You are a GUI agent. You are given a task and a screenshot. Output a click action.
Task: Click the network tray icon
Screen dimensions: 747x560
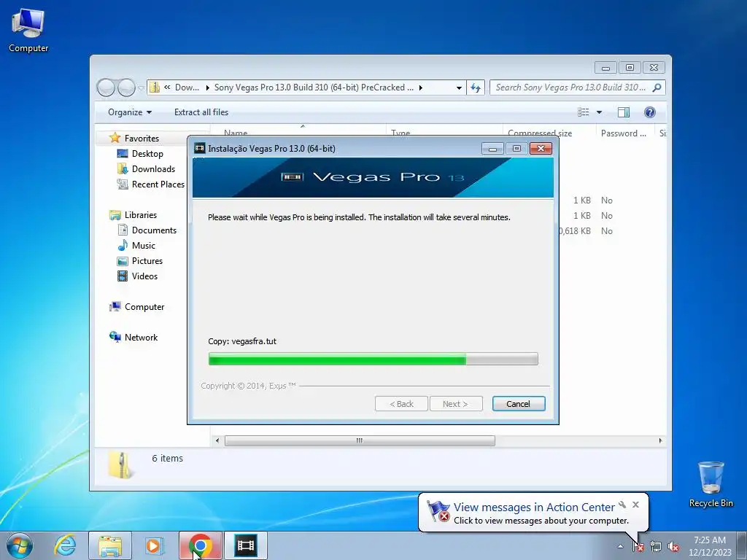[656, 546]
